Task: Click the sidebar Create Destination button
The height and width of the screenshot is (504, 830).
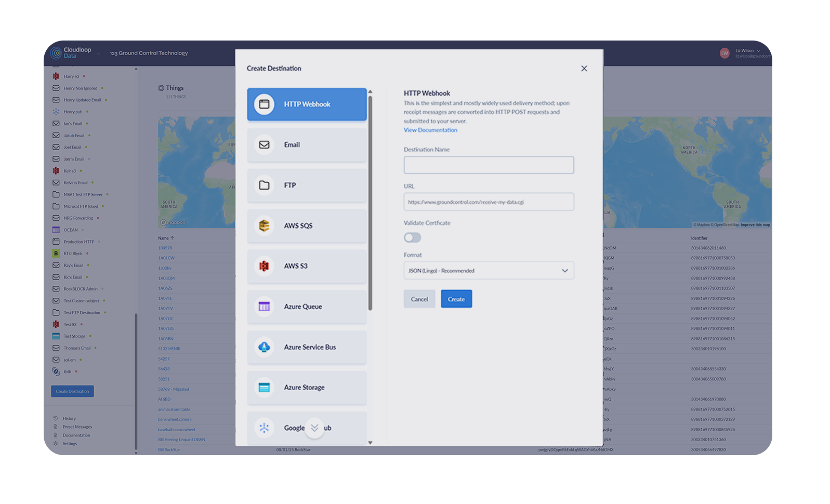Action: 72,391
